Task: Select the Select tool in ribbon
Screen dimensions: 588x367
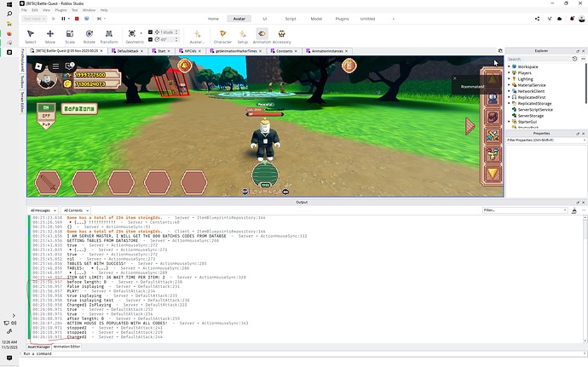Action: pyautogui.click(x=31, y=37)
